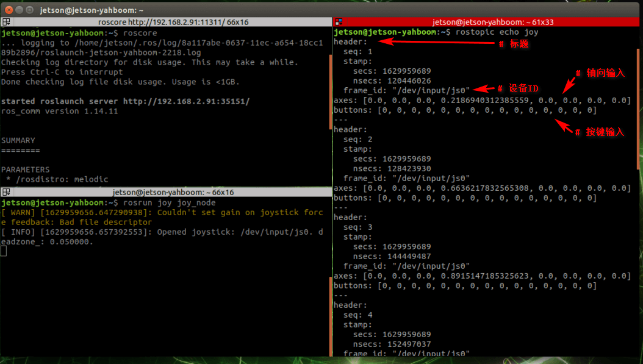Click the rostopic pane's scrollbar handle
Image resolution: width=643 pixels, height=364 pixels.
coord(638,109)
